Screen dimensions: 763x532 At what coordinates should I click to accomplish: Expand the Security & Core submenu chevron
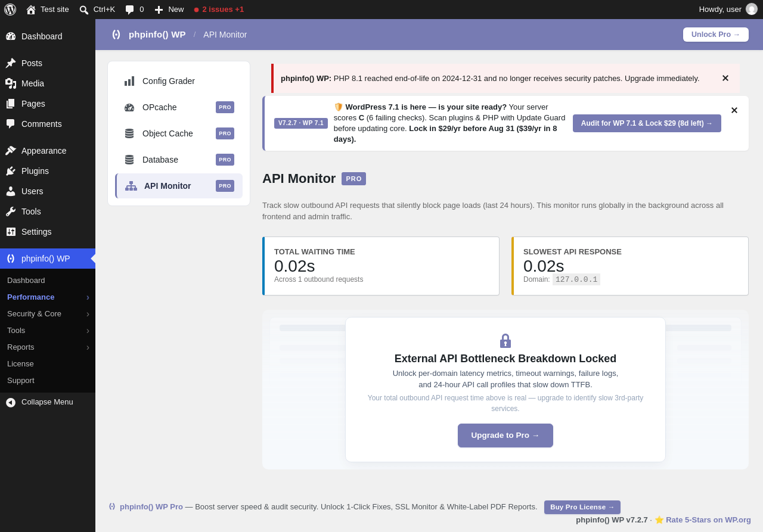pyautogui.click(x=88, y=314)
